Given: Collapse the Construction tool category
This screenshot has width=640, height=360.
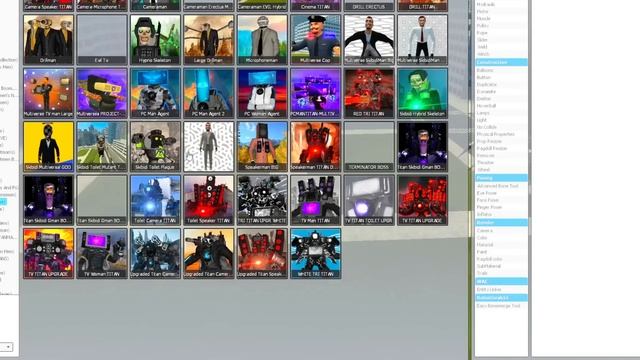Looking at the screenshot, I should [x=501, y=62].
